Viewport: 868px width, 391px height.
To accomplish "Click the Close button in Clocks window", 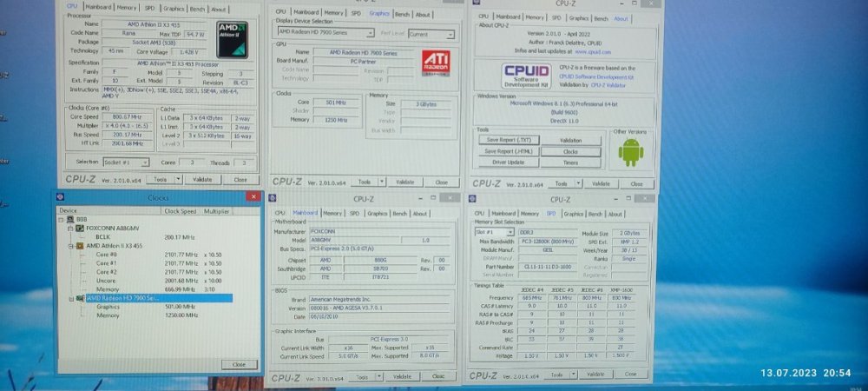I will [238, 364].
